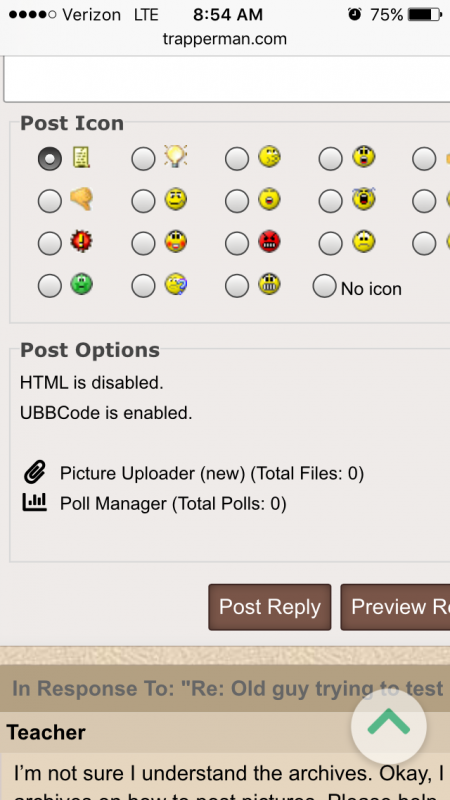Select the No icon radio option
The width and height of the screenshot is (450, 800).
point(324,286)
